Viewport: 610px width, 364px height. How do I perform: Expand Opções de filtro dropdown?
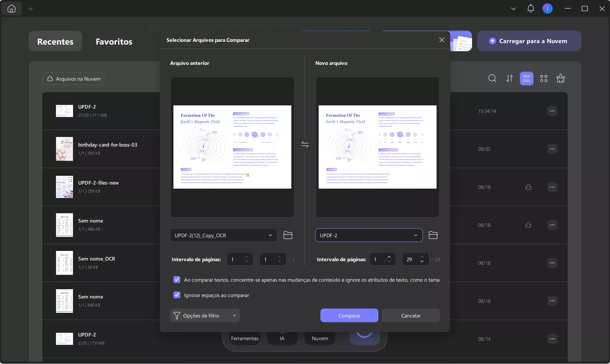pos(205,315)
